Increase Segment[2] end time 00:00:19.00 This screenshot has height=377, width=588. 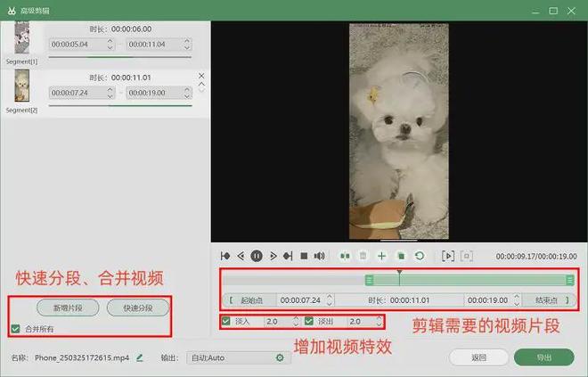[x=187, y=90]
